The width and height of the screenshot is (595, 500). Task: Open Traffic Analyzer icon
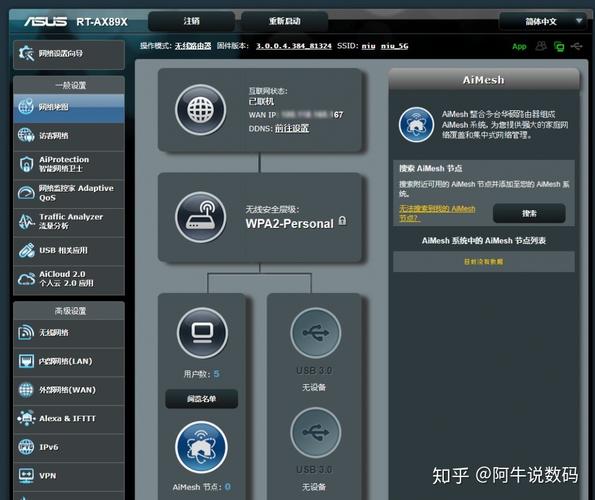coord(26,221)
